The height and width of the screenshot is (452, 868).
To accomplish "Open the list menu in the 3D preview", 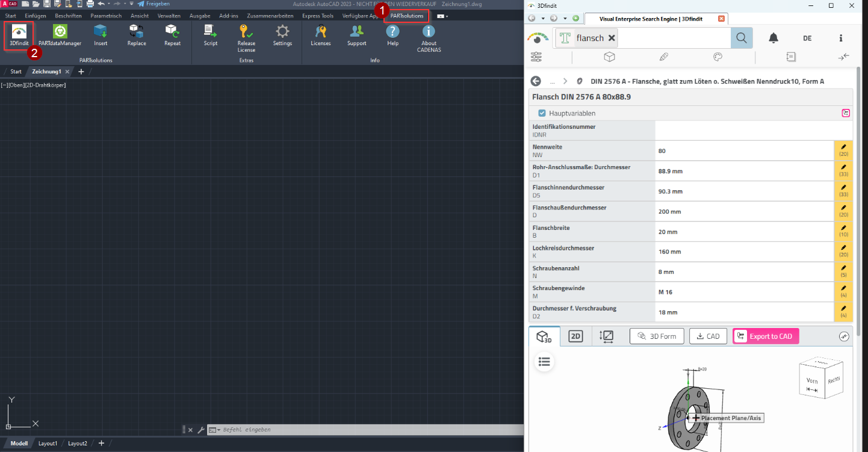I will pos(544,362).
